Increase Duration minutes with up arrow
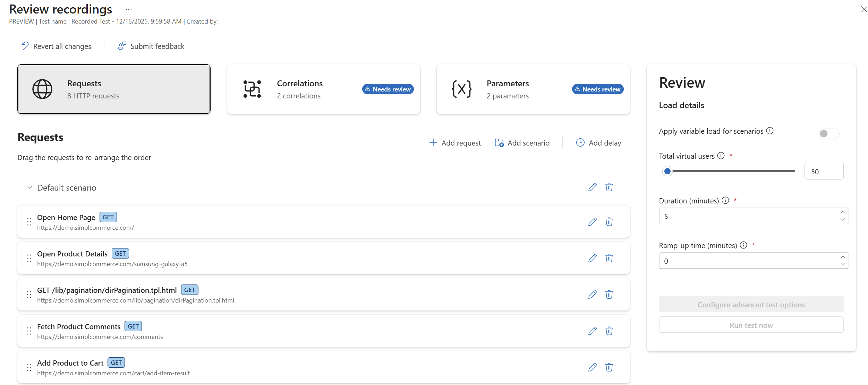The height and width of the screenshot is (385, 868). click(x=843, y=212)
